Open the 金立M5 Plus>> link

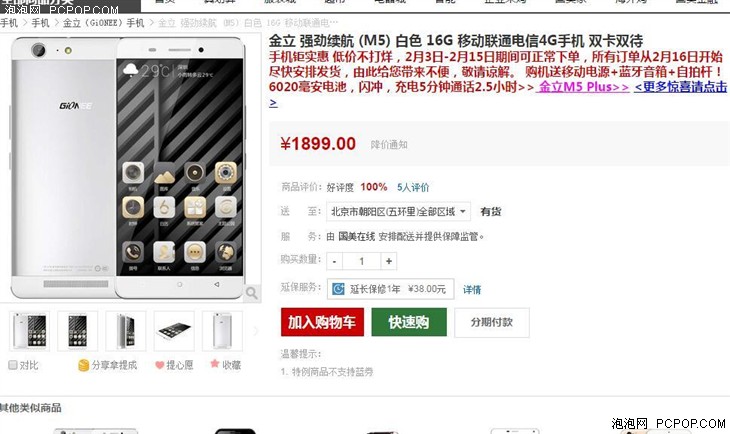582,87
